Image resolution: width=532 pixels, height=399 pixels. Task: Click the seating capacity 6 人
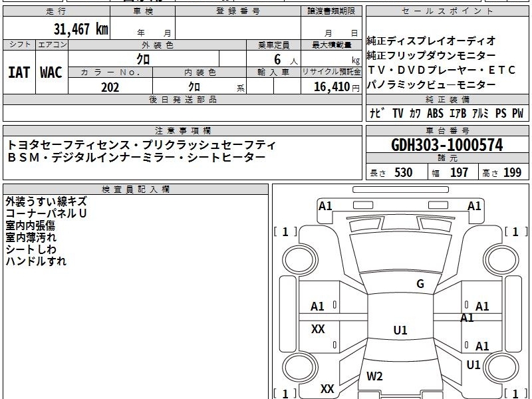coord(285,60)
